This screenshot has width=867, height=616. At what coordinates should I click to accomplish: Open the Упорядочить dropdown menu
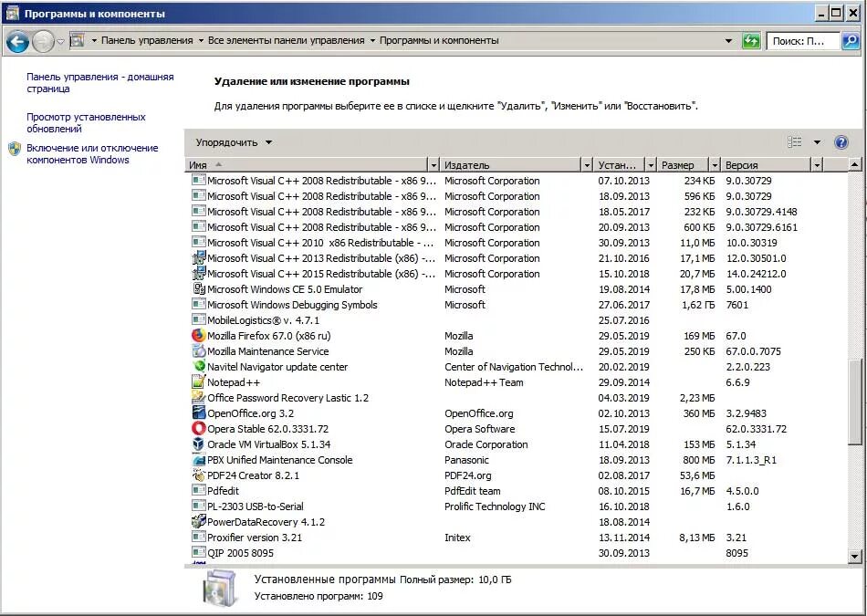tap(234, 142)
